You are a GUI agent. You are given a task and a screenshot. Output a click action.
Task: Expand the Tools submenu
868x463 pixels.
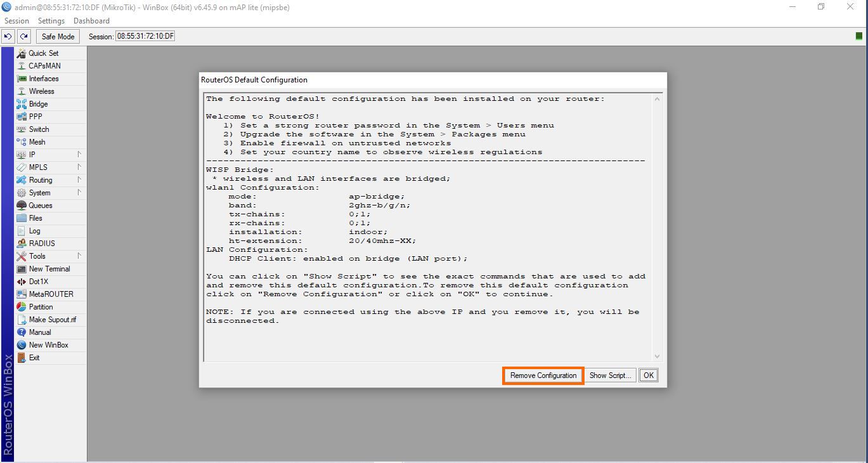click(79, 256)
